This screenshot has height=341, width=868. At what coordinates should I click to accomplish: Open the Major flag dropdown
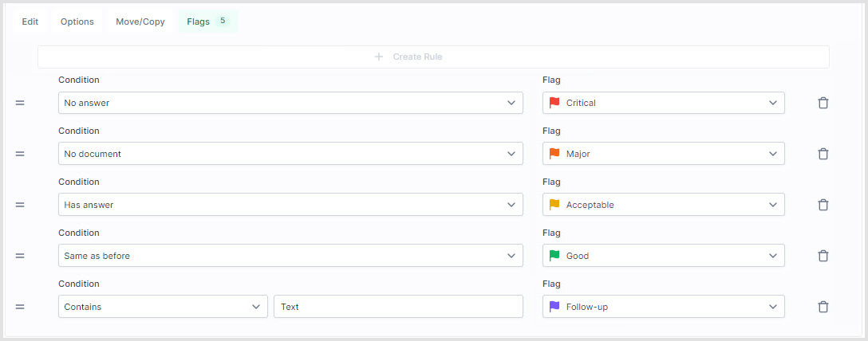(x=663, y=154)
